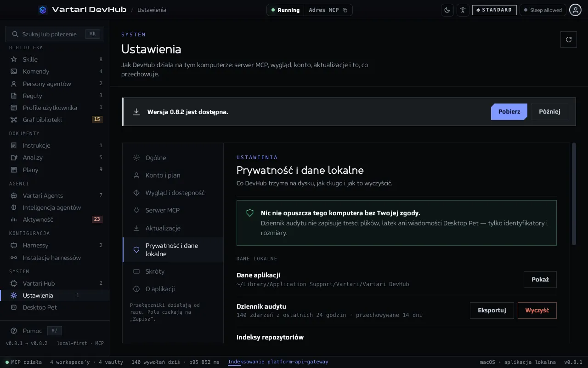588x368 pixels.
Task: Clear the audit log with Wyczyść
Action: (x=537, y=310)
